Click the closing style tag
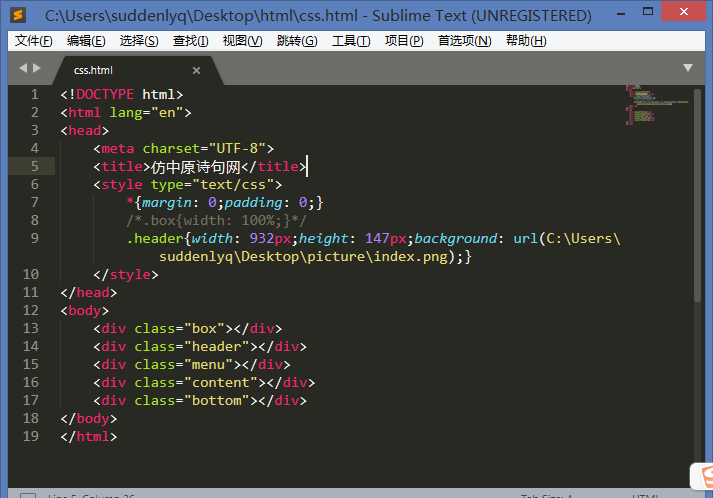713x498 pixels. (126, 275)
